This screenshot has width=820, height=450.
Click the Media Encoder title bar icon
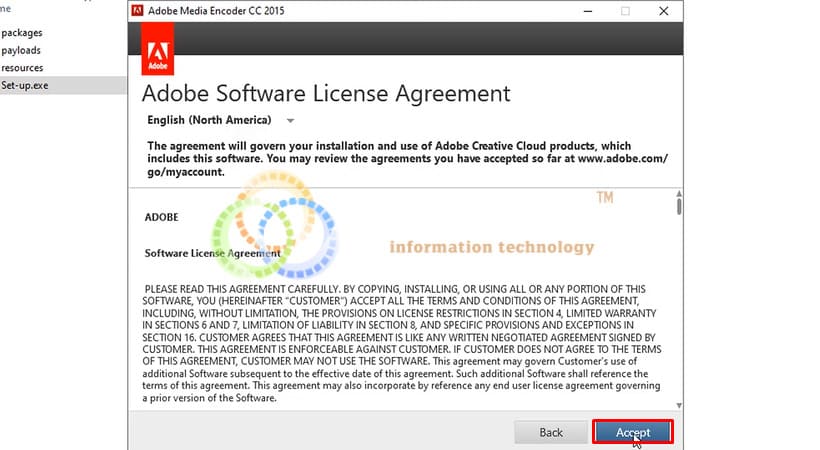pyautogui.click(x=138, y=10)
